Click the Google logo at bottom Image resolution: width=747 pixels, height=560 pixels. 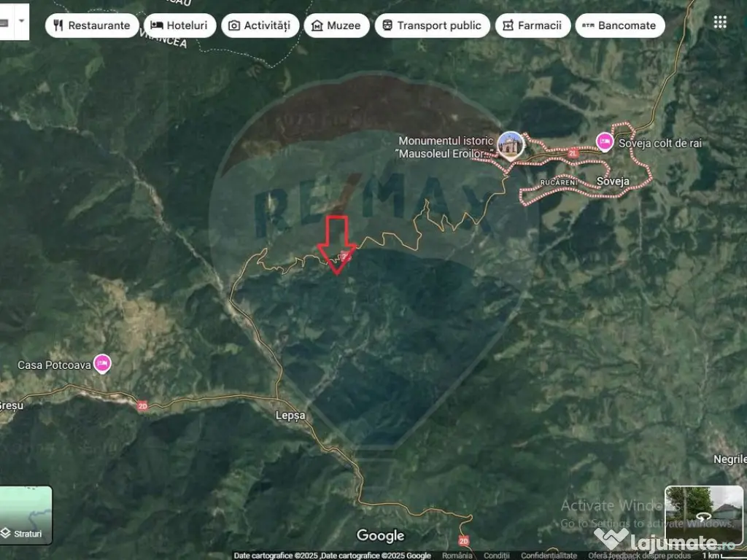(x=380, y=536)
